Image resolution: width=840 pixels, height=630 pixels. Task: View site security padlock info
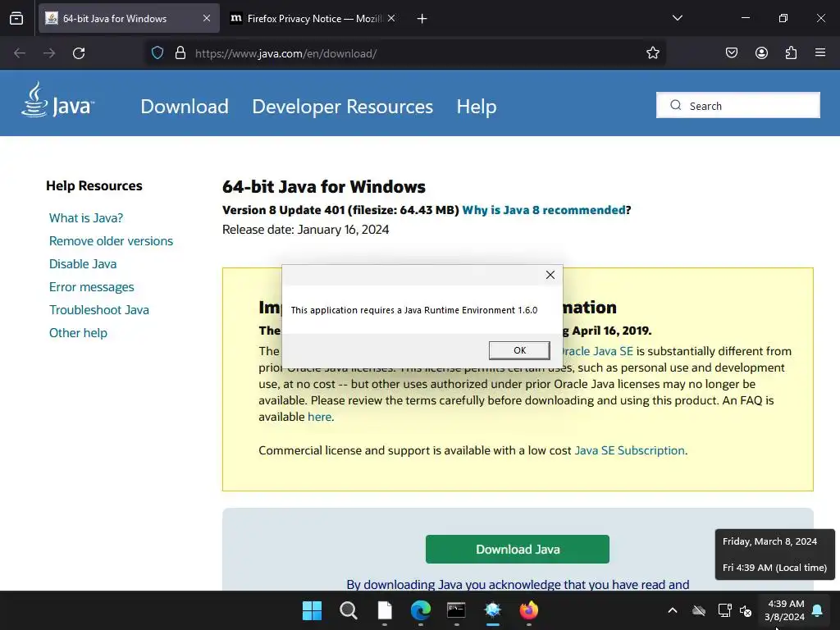(x=180, y=53)
